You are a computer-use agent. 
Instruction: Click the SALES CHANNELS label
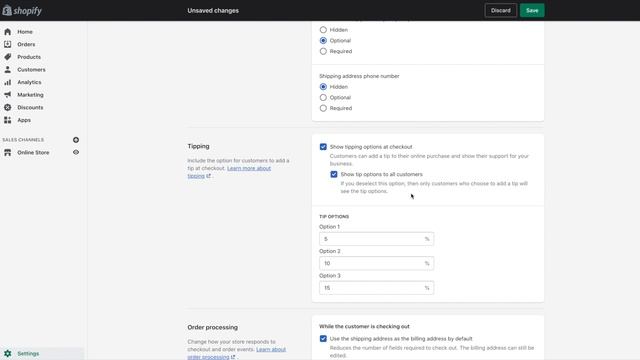pyautogui.click(x=23, y=140)
